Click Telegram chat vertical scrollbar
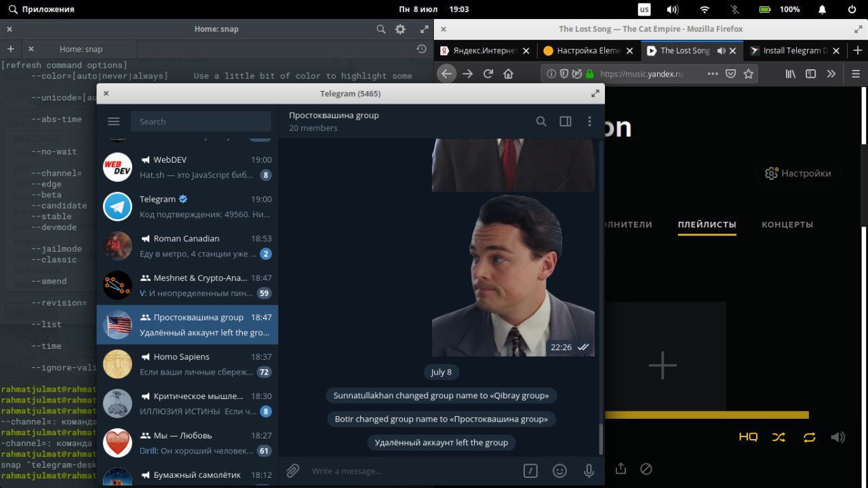868x488 pixels. [x=601, y=439]
